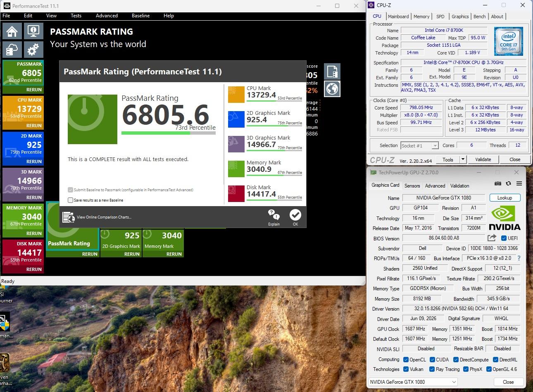Click the Disk Mark 55th percentile bar

[x=274, y=201]
